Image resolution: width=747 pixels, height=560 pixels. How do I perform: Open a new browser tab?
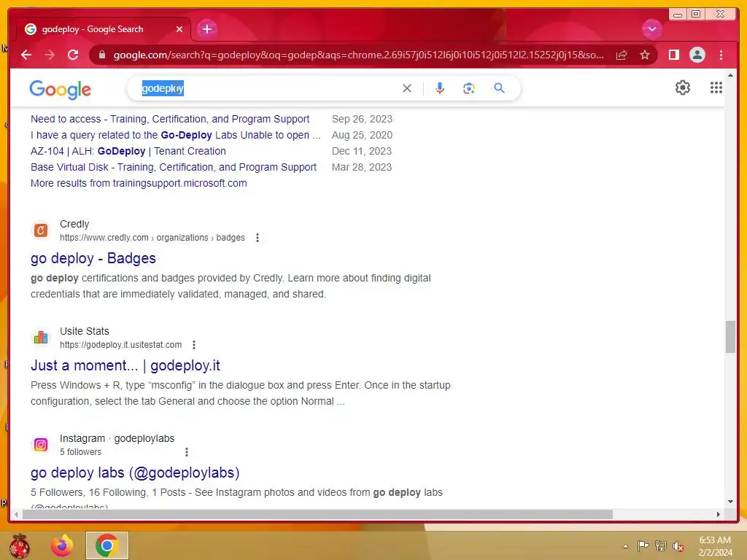point(206,29)
